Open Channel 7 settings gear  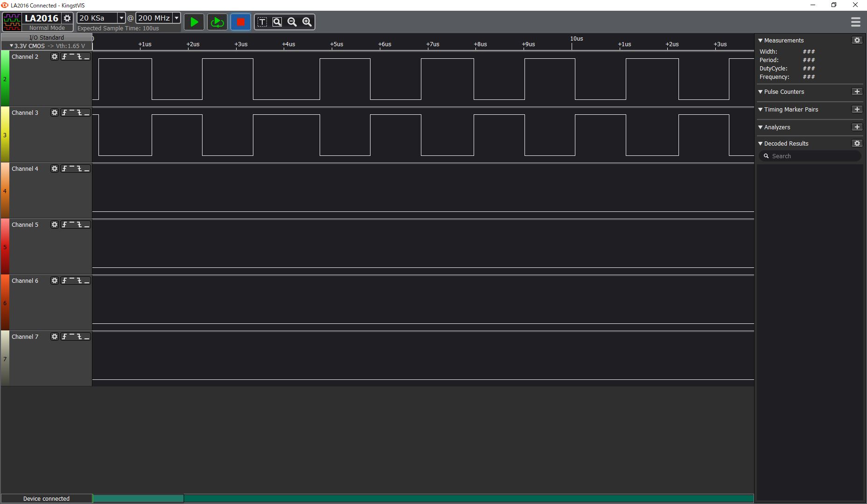click(55, 336)
